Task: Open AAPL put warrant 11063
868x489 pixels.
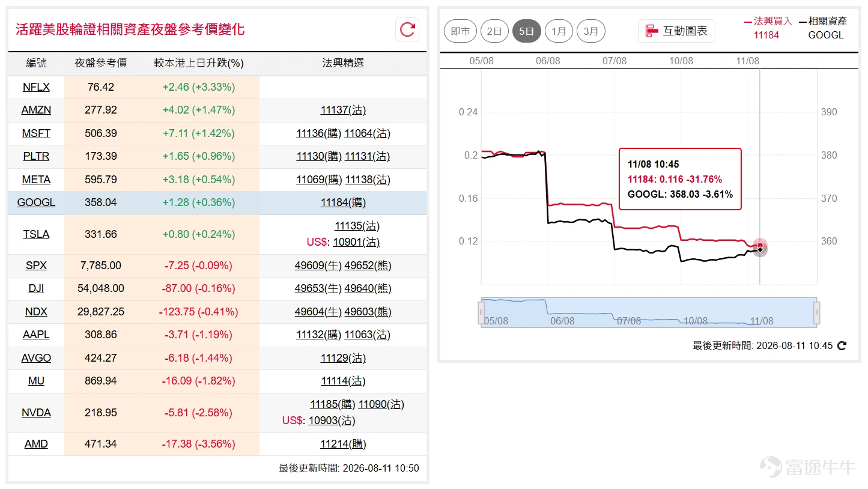Action: tap(367, 335)
